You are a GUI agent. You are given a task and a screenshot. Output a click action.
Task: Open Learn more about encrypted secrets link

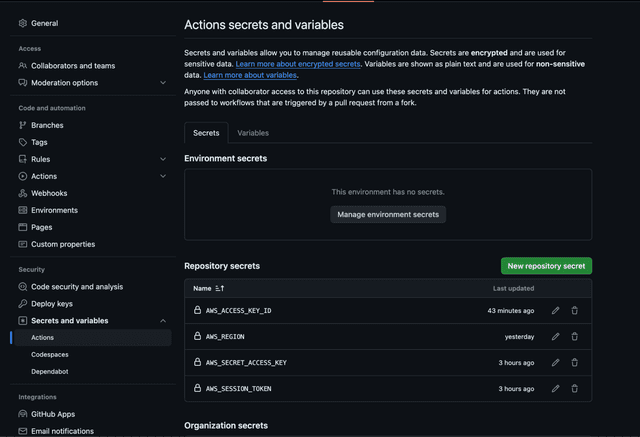click(298, 64)
